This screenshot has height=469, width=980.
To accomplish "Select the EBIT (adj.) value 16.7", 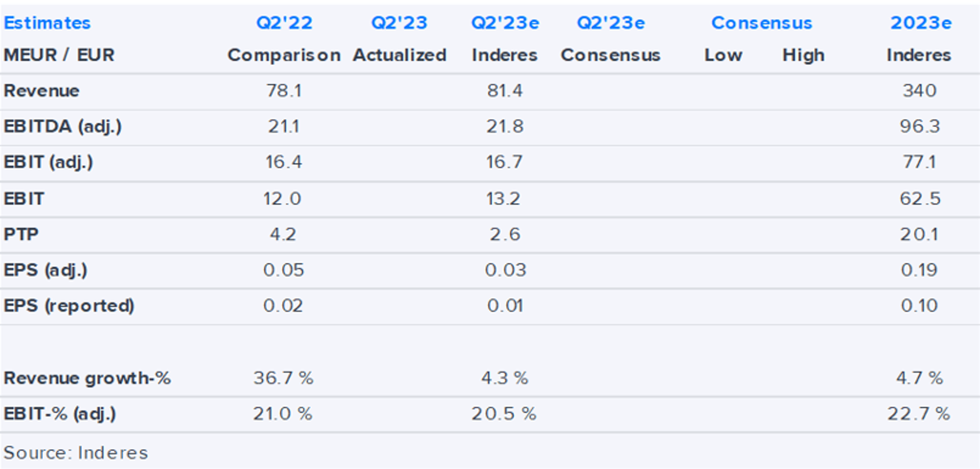I will click(504, 162).
